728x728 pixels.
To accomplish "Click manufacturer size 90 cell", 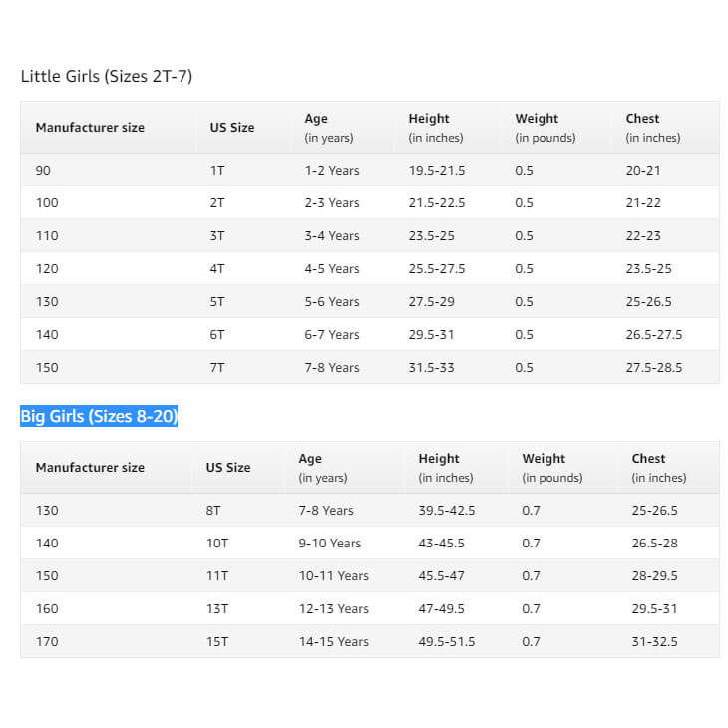I will (x=43, y=171).
